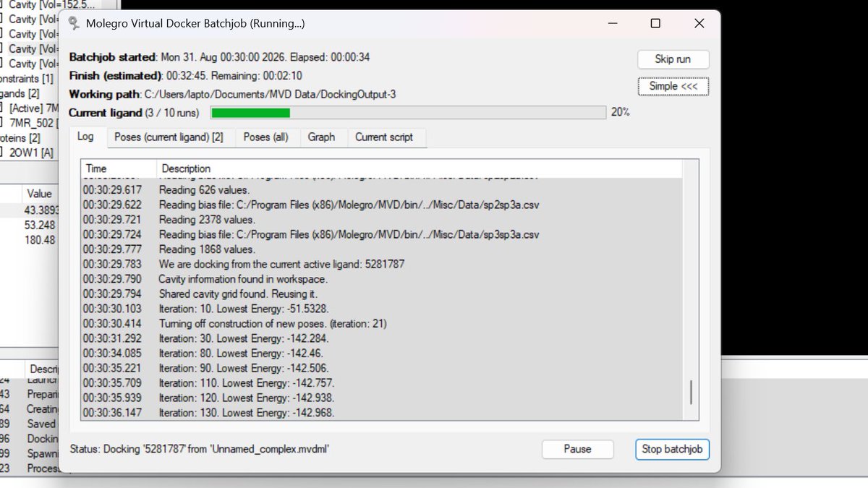Image resolution: width=868 pixels, height=488 pixels.
Task: Click the Stop batchjob button
Action: pyautogui.click(x=672, y=449)
